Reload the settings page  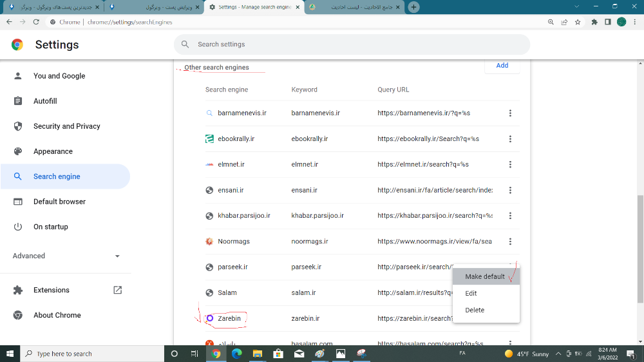(36, 22)
